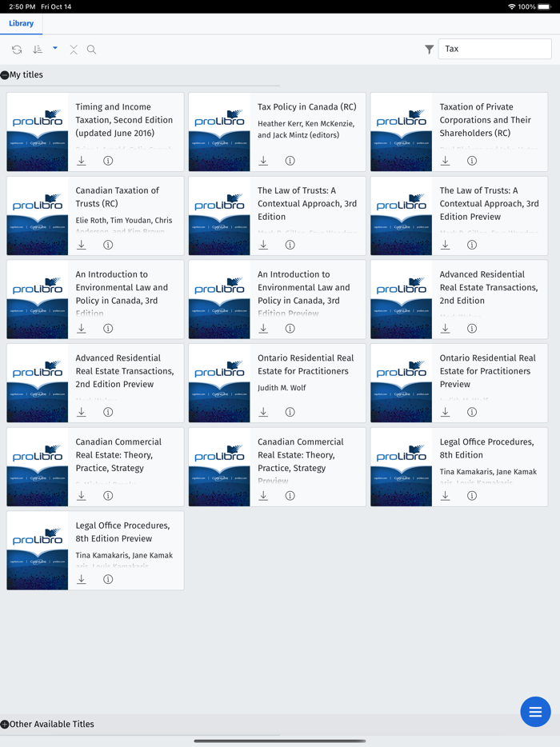
Task: Show info for Timing and Income Taxation
Action: (108, 161)
